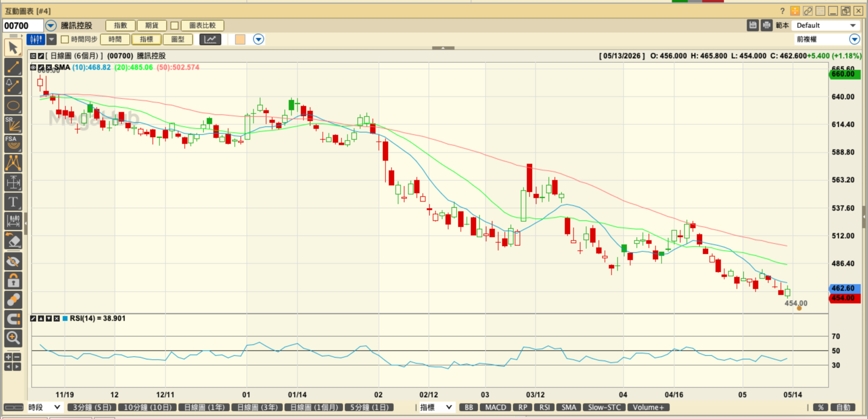Click the paint brush style tool
The width and height of the screenshot is (868, 419).
(x=13, y=300)
